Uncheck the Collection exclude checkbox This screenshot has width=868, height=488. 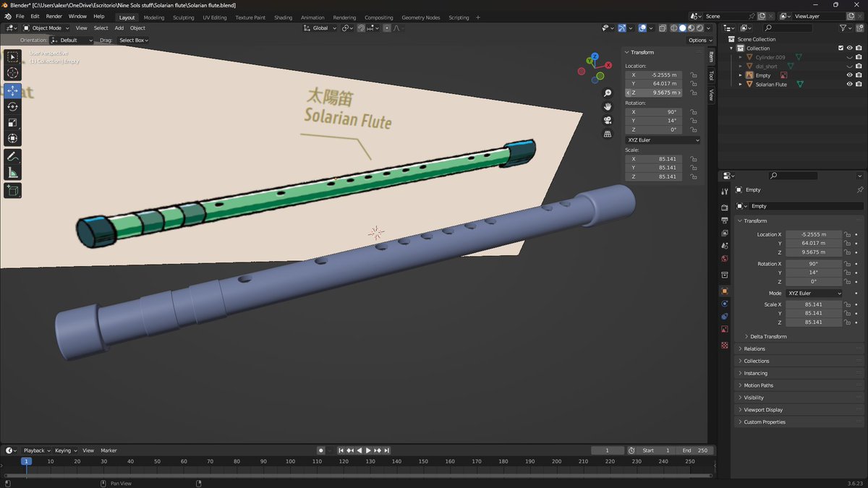point(841,48)
